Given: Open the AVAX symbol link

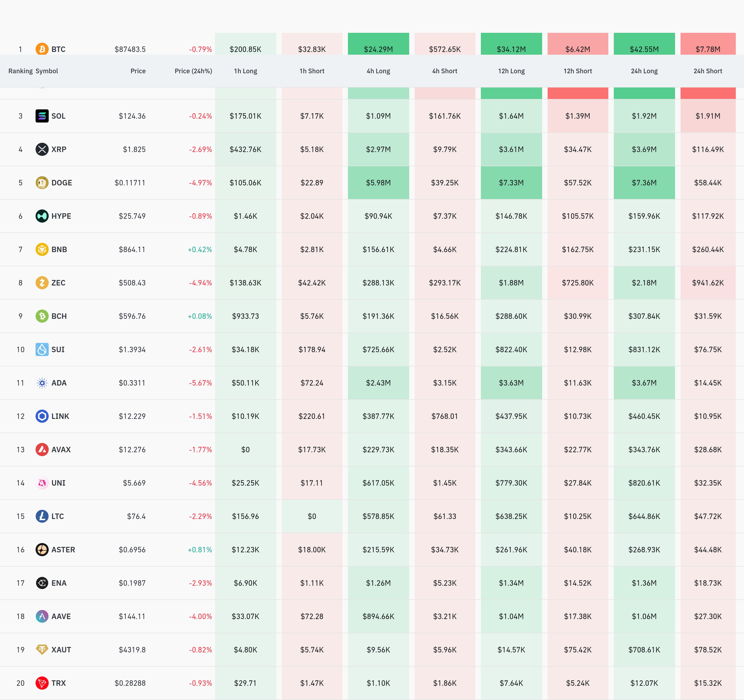Looking at the screenshot, I should (61, 449).
